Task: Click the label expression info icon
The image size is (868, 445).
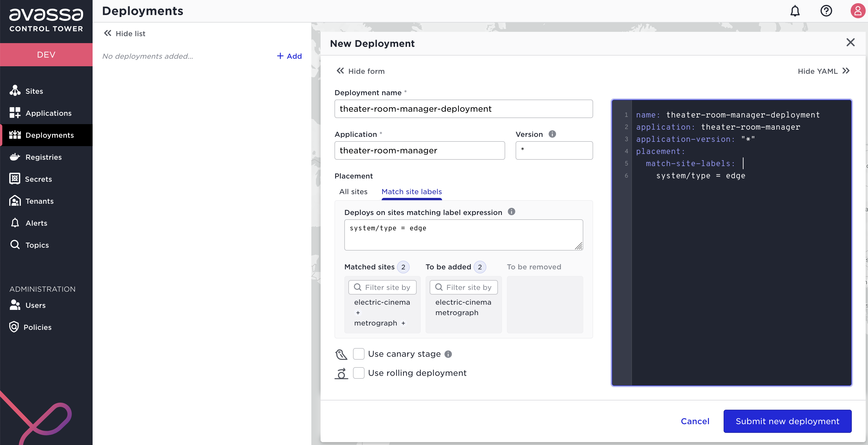Action: click(511, 212)
